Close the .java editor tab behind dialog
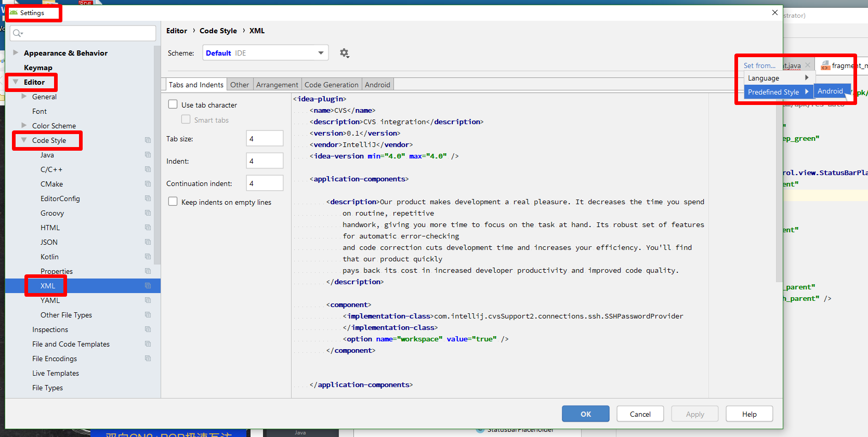 [808, 65]
